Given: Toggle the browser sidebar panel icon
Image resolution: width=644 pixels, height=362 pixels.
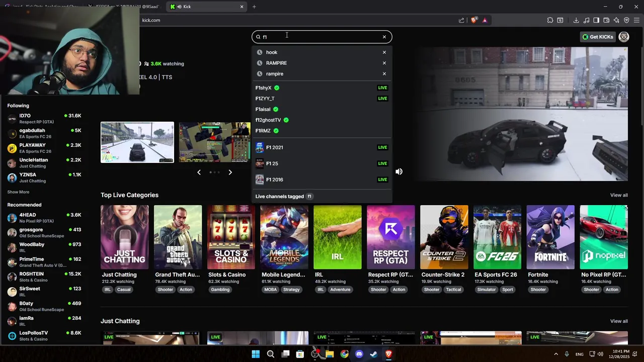Looking at the screenshot, I should 596,20.
